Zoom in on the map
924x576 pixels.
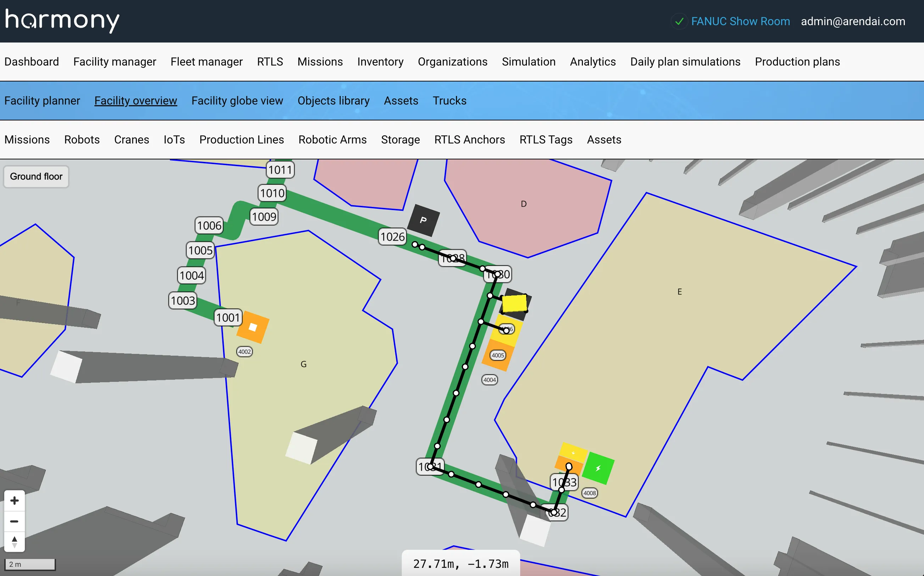pyautogui.click(x=15, y=500)
